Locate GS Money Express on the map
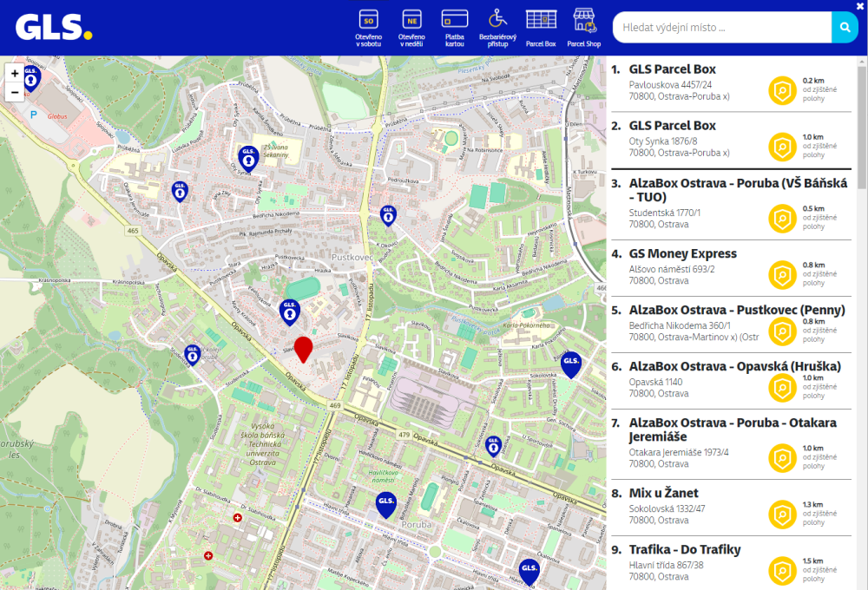Viewport: 868px width, 590px height. (x=782, y=274)
